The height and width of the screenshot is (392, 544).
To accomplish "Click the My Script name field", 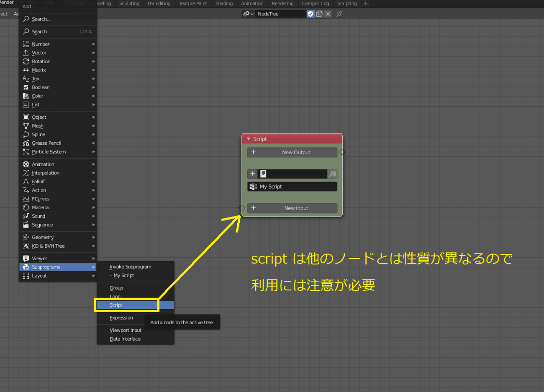I will pos(296,187).
